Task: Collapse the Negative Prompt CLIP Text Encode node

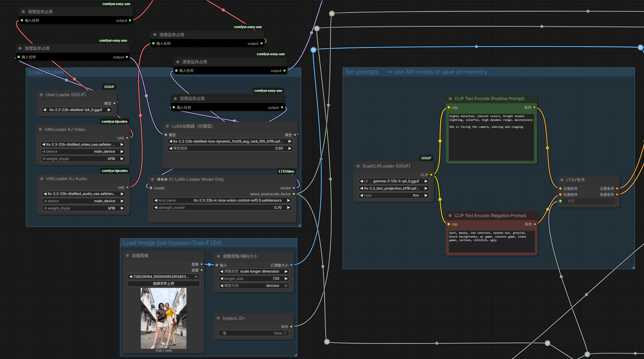Action: tap(450, 215)
